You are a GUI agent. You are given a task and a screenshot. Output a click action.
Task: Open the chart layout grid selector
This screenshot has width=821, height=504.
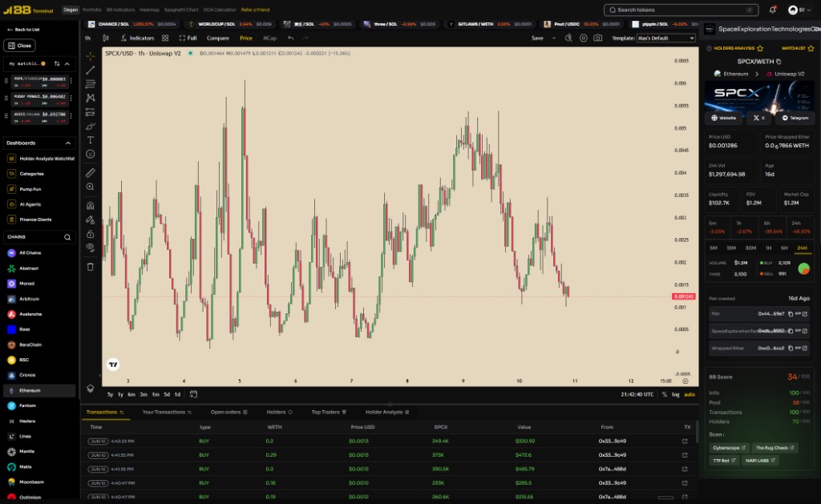coord(165,38)
